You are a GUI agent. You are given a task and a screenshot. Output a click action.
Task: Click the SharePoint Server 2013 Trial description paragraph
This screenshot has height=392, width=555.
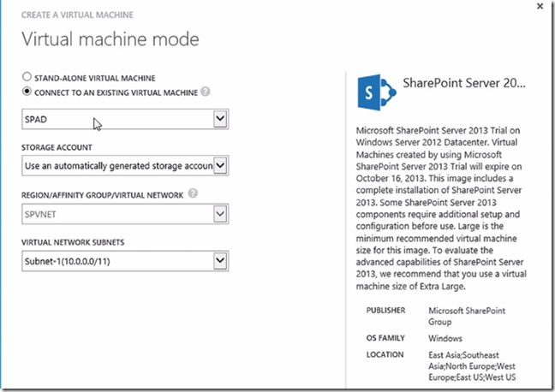tap(441, 208)
